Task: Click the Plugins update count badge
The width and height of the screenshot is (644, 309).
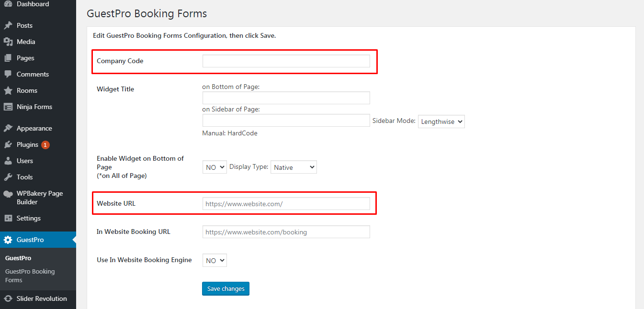Action: pos(45,144)
